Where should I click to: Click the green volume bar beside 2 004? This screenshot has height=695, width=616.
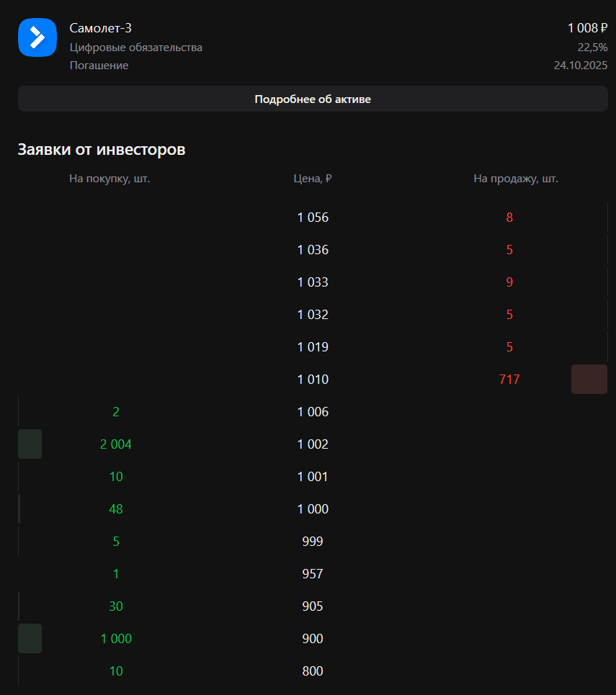(30, 444)
